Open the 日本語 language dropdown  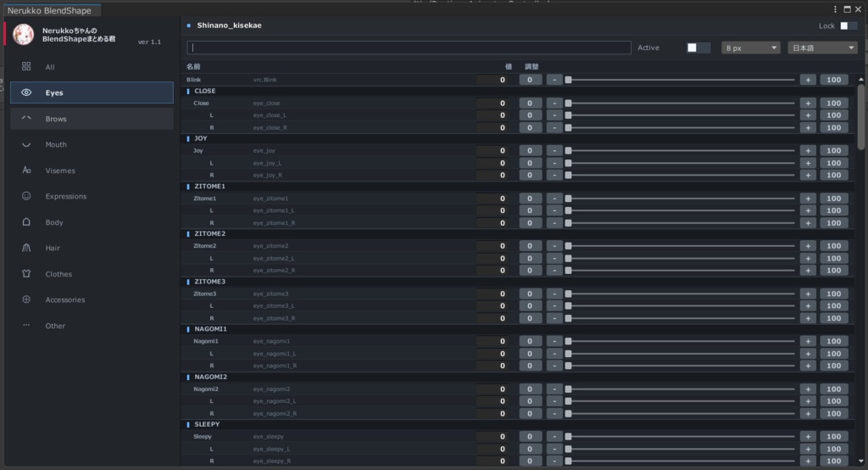tap(822, 48)
